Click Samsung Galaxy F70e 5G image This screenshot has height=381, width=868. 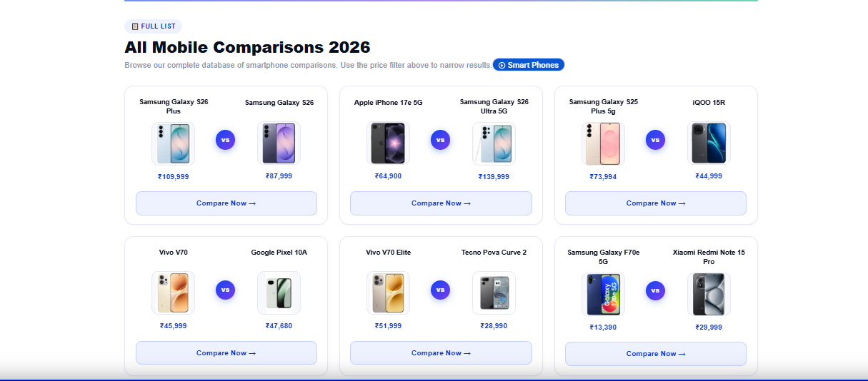tap(603, 293)
